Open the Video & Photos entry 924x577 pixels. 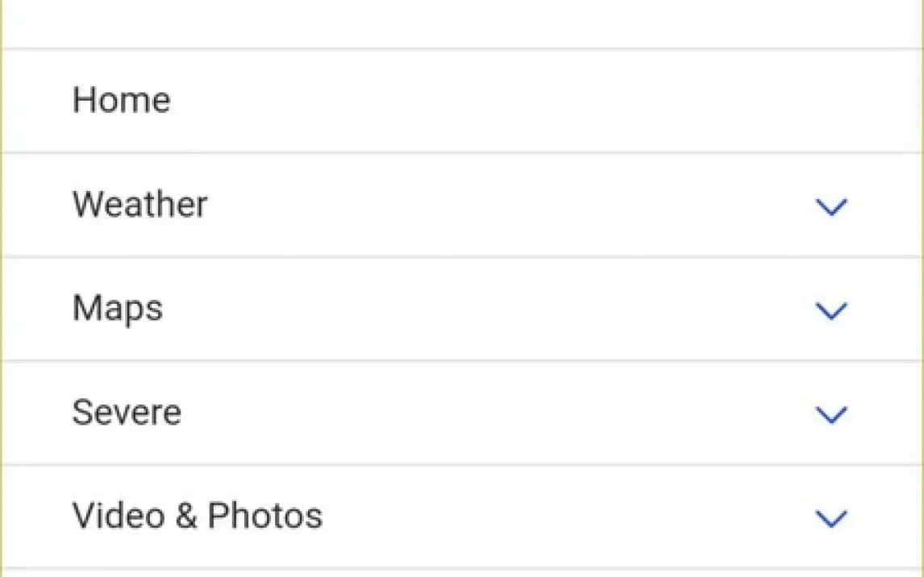(x=198, y=516)
